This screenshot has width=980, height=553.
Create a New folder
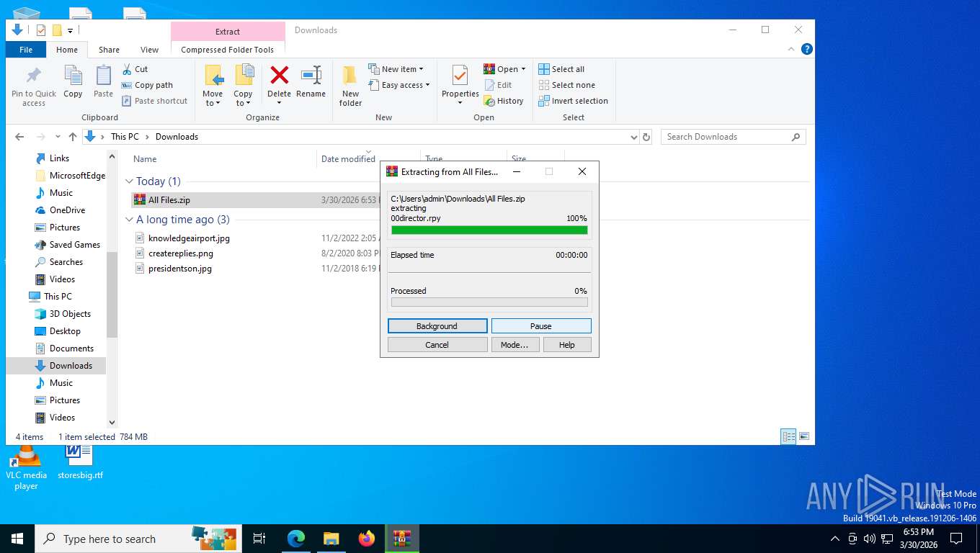tap(350, 85)
